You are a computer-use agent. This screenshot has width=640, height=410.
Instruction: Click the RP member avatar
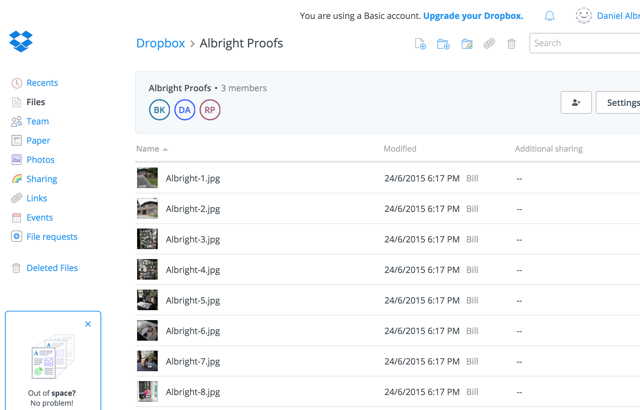(210, 110)
